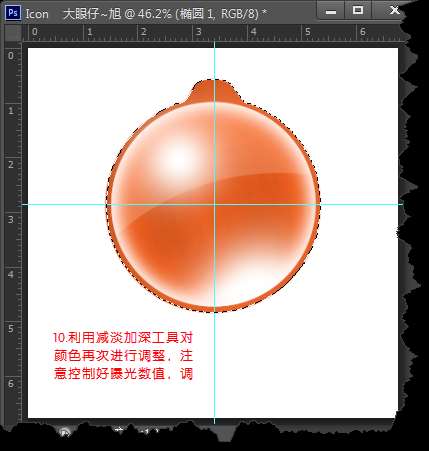Click the ruler origin box at rulers' corner
This screenshot has width=429, height=451.
pos(13,33)
